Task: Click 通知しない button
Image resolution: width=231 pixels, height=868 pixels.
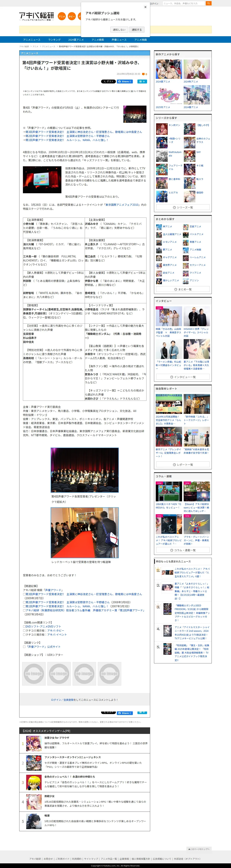Action: 119,30
